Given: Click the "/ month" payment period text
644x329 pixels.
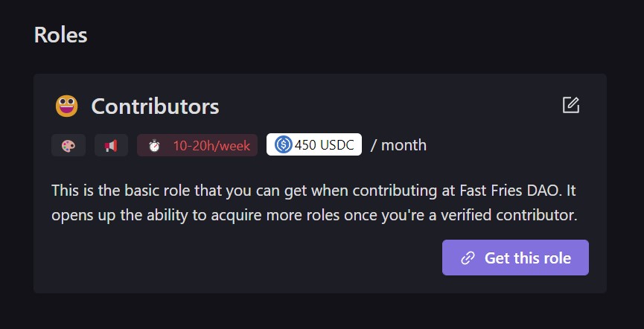Looking at the screenshot, I should (x=399, y=145).
